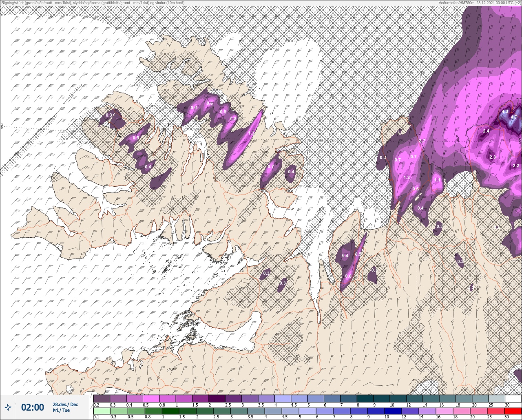Click the 1.1 precipitation value on the map

coord(437,180)
